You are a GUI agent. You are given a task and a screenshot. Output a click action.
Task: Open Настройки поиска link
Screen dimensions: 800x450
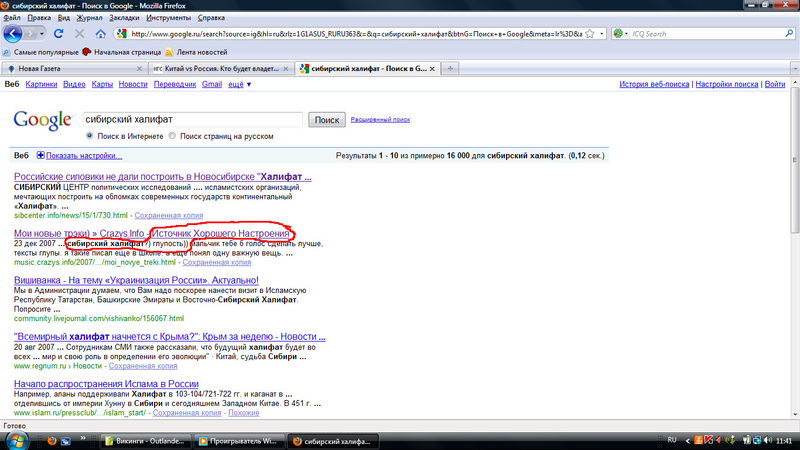tap(727, 84)
